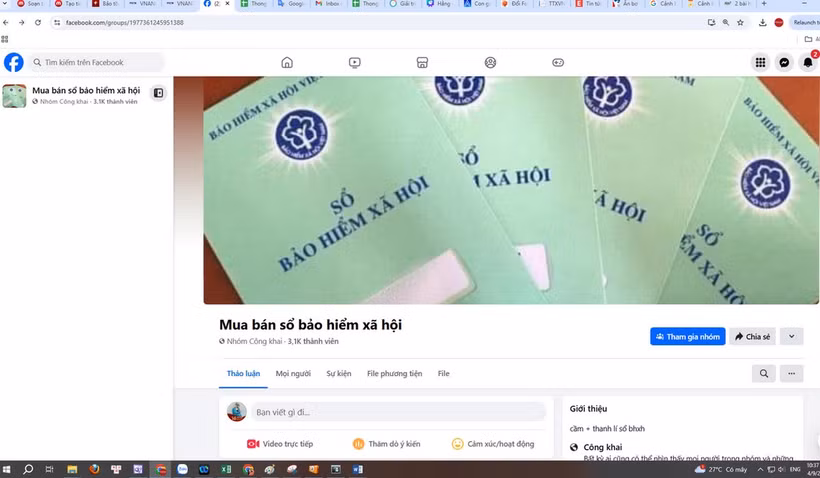Click the ENG language indicator
The width and height of the screenshot is (820, 478).
point(794,469)
